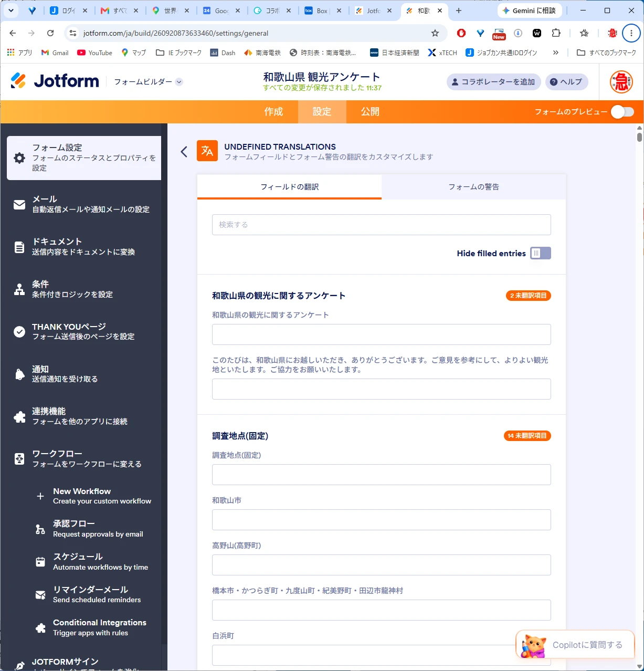The height and width of the screenshot is (671, 644).
Task: Open the JOTFORMサイン sidebar item
Action: click(84, 663)
